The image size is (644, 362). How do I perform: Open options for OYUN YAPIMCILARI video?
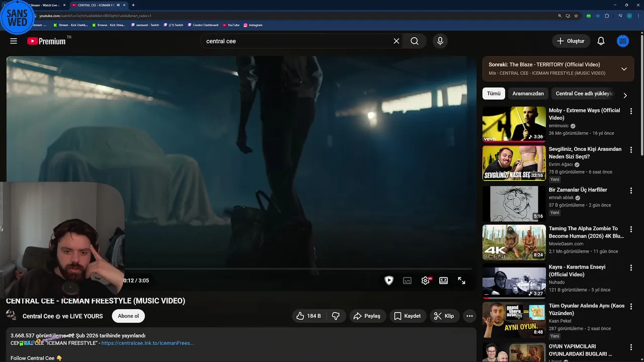(x=631, y=347)
